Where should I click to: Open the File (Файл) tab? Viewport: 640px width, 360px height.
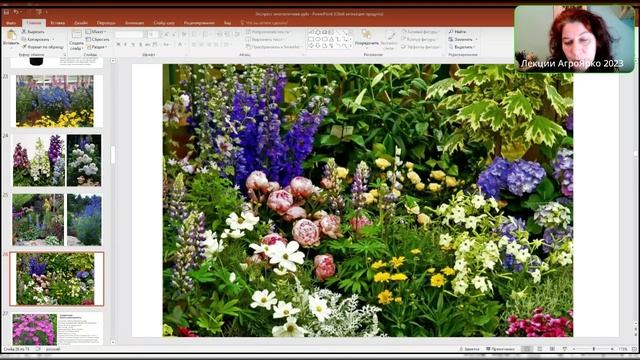pyautogui.click(x=11, y=23)
